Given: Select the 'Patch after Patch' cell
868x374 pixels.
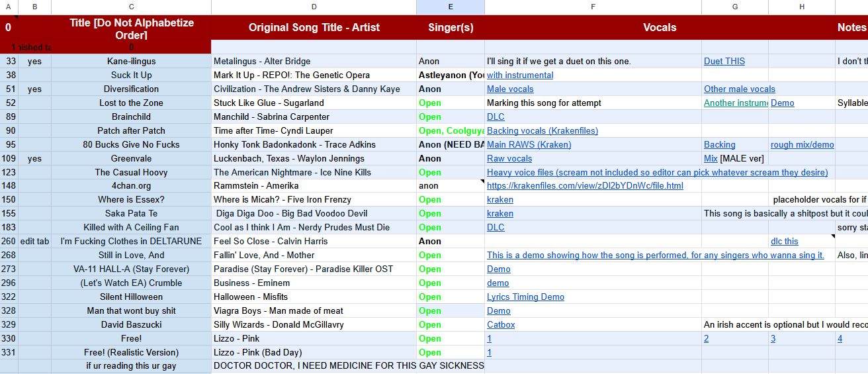Looking at the screenshot, I should click(x=132, y=130).
